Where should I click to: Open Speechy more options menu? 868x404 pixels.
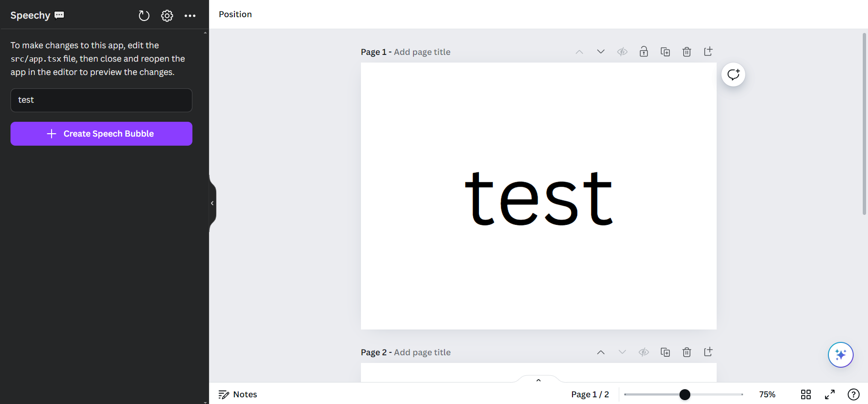(x=190, y=16)
